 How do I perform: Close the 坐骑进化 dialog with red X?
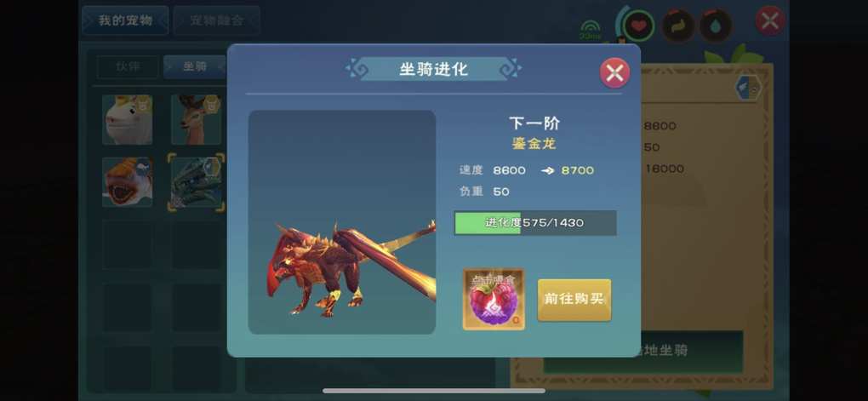pos(614,72)
